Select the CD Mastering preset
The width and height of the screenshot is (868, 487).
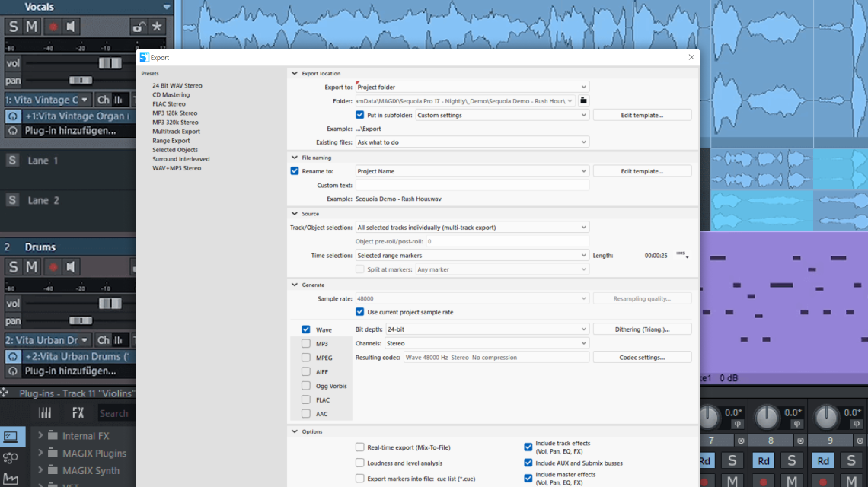click(171, 94)
